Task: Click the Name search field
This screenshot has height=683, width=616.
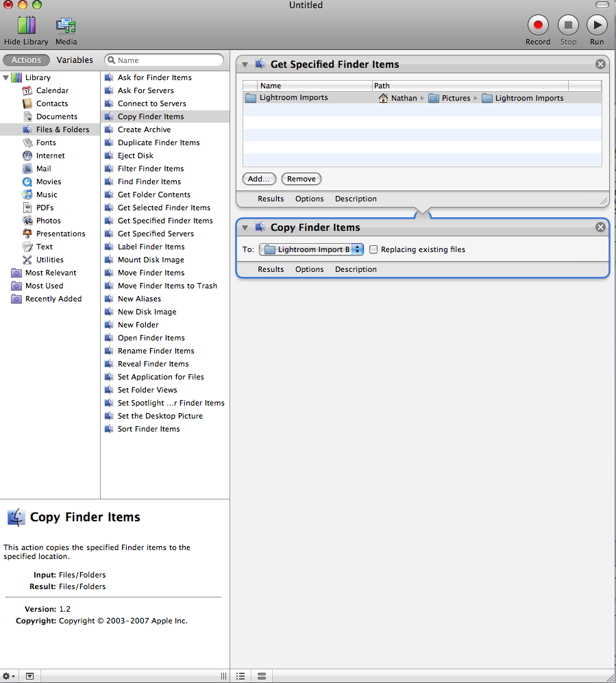Action: click(164, 60)
